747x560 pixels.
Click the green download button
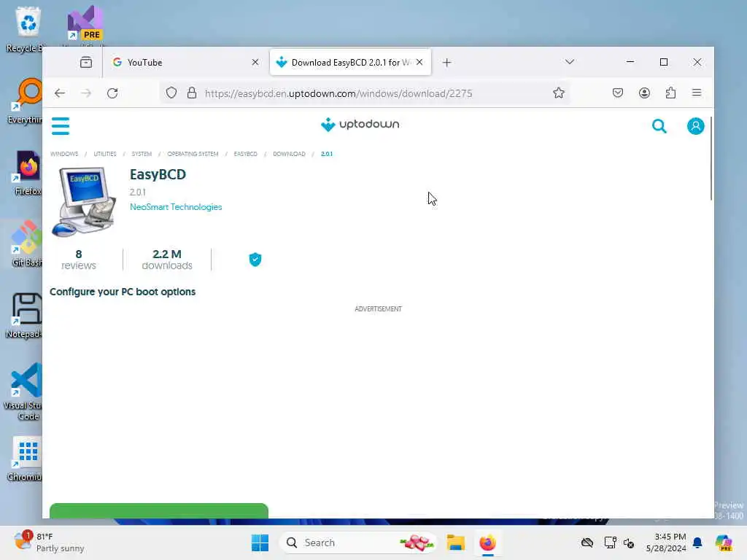pos(159,510)
